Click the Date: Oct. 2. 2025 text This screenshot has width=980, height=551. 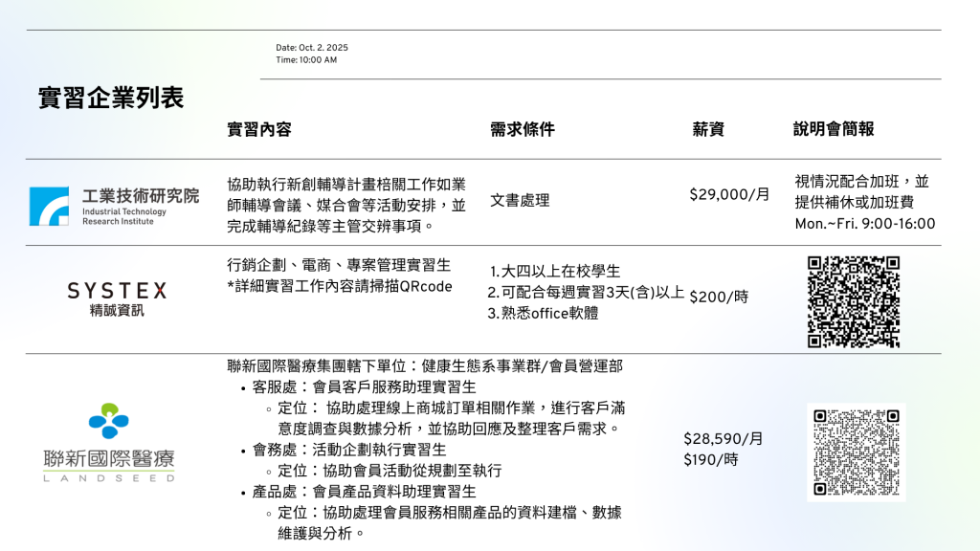(312, 47)
